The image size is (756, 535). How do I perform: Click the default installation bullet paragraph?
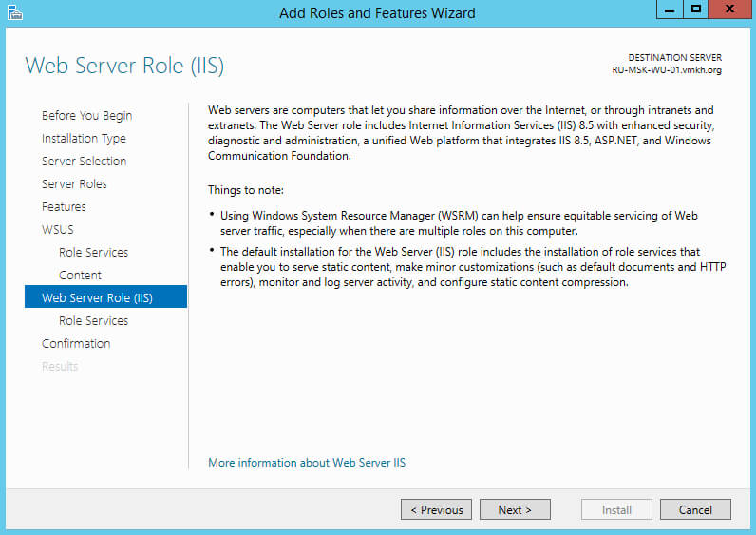point(473,267)
